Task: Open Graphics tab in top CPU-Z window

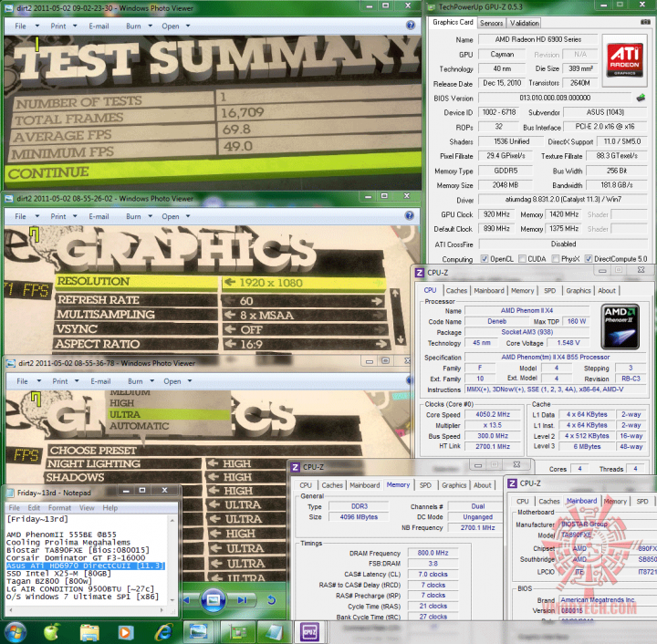Action: (x=579, y=290)
